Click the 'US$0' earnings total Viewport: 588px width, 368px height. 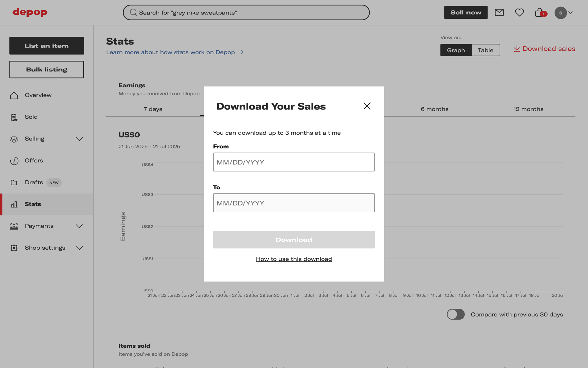tap(129, 135)
